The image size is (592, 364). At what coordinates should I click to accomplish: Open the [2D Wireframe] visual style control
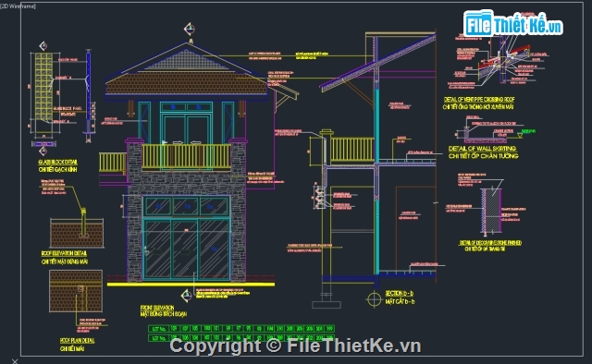(x=18, y=6)
